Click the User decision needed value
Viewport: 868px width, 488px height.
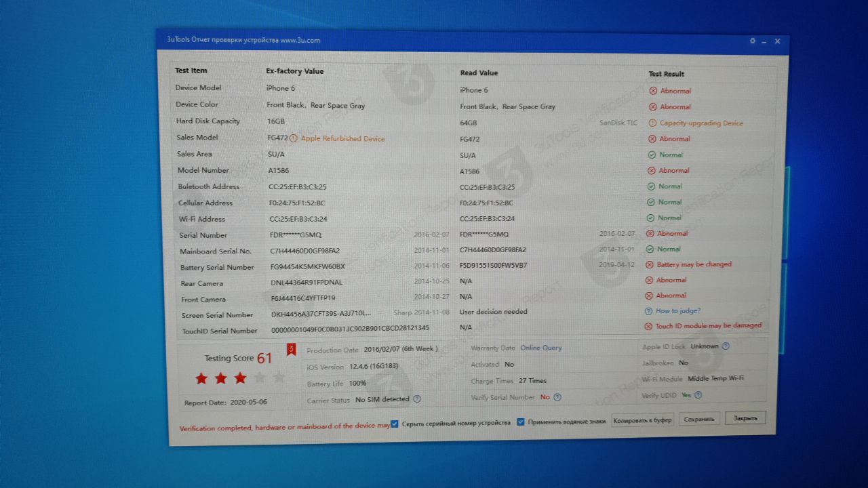tap(493, 312)
